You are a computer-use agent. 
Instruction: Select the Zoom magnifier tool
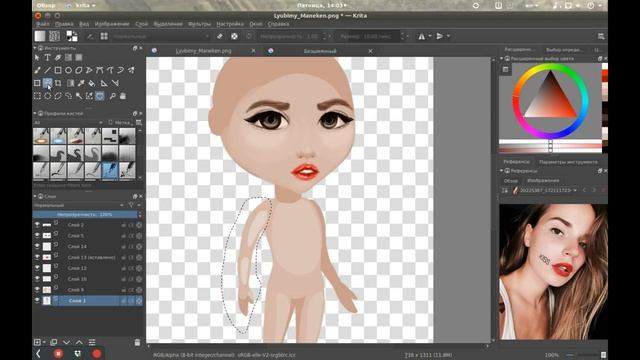(x=112, y=96)
